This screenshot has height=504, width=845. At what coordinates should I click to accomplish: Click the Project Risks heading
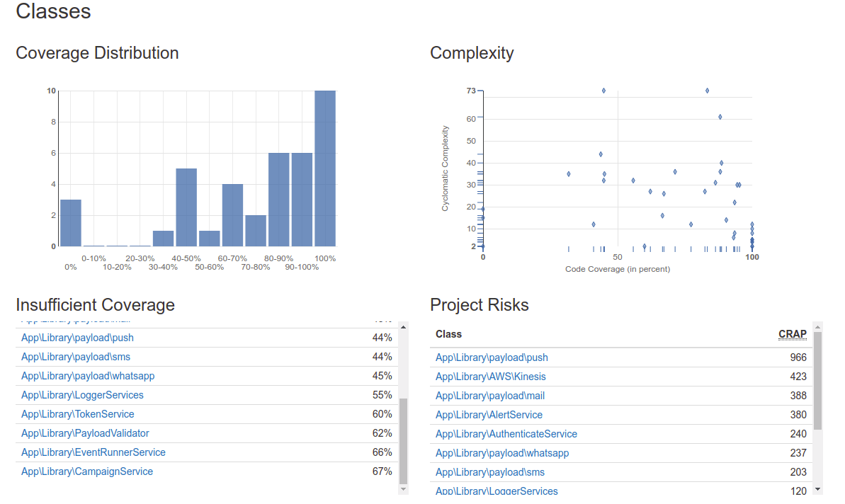pyautogui.click(x=479, y=305)
